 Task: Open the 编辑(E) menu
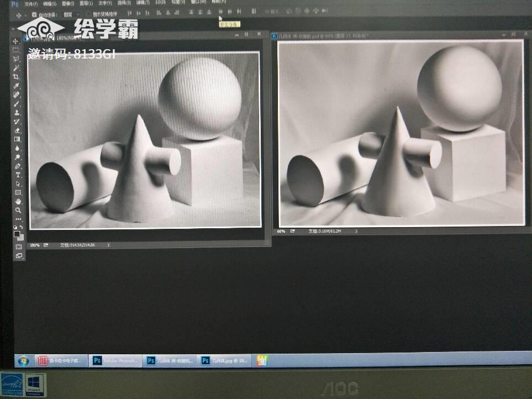(50, 4)
